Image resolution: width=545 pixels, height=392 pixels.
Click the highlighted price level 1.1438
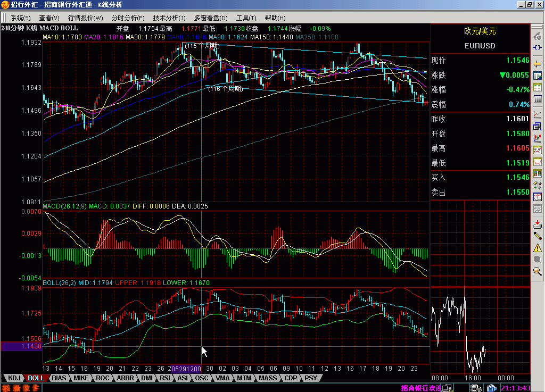click(21, 346)
